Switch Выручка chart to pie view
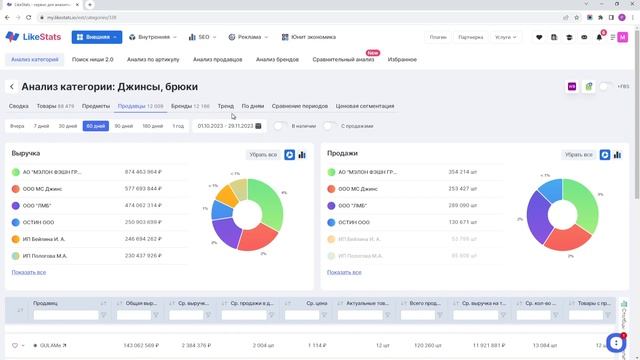 tap(289, 155)
